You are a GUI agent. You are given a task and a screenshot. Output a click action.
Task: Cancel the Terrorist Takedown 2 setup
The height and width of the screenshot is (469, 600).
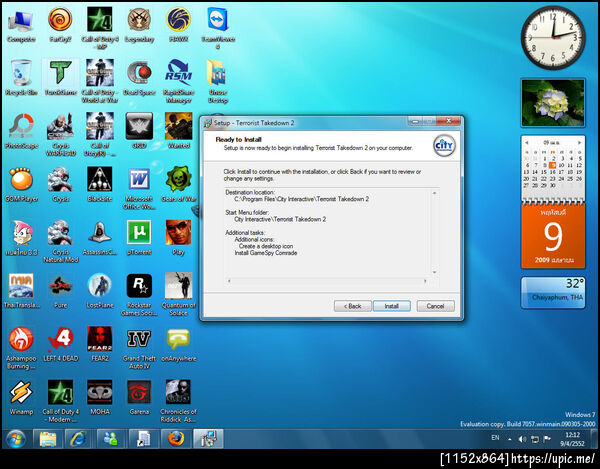click(435, 306)
